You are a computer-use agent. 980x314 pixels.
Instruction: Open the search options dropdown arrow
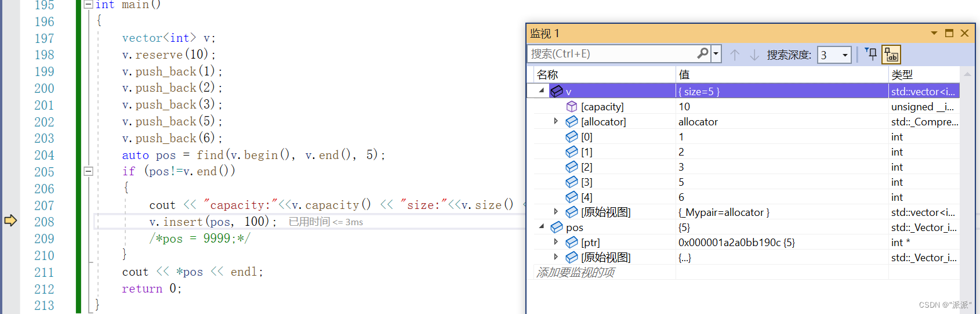(716, 53)
